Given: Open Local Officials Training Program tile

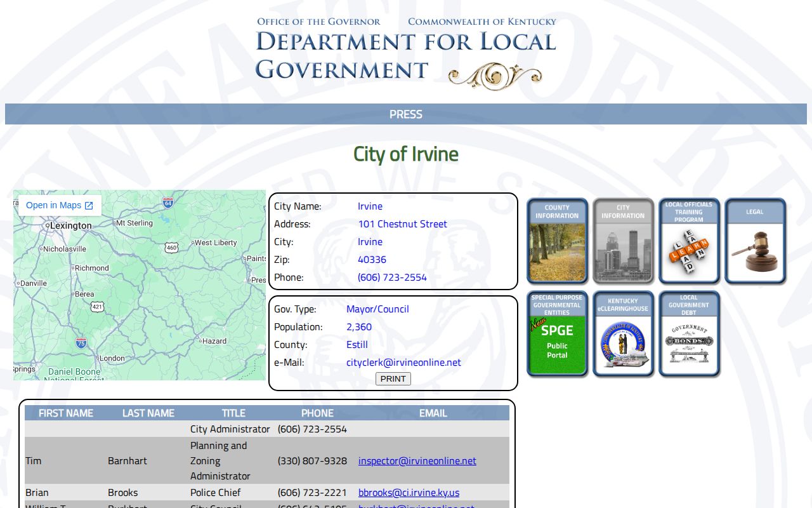Looking at the screenshot, I should pos(689,241).
